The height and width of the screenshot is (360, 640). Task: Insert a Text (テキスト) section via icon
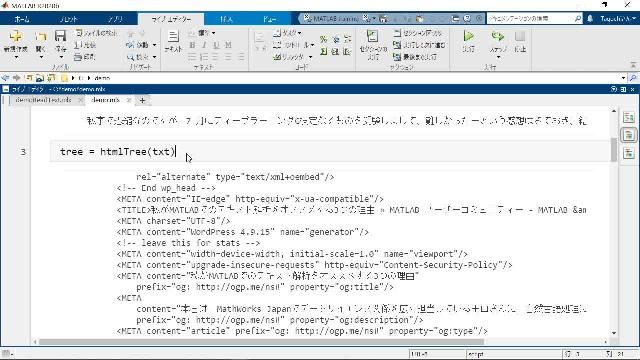(x=173, y=36)
